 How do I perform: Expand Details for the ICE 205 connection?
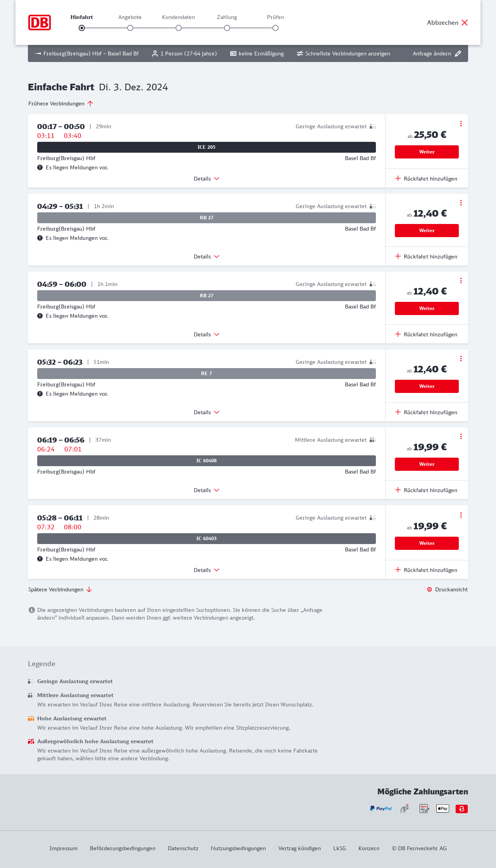pyautogui.click(x=207, y=179)
